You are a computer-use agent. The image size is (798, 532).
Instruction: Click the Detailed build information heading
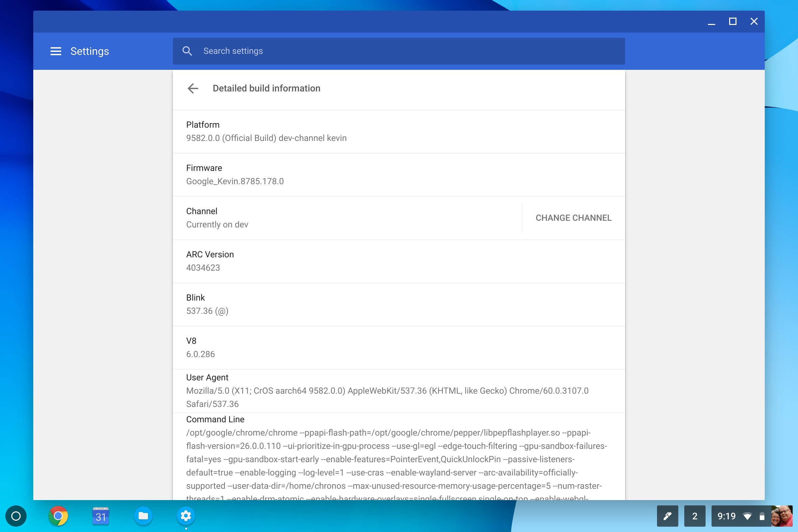click(x=266, y=88)
